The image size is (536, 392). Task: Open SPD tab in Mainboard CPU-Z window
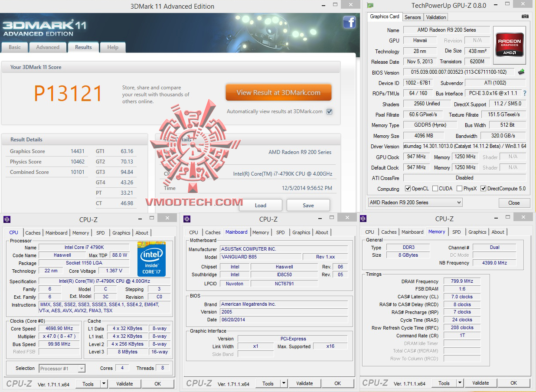tap(281, 232)
